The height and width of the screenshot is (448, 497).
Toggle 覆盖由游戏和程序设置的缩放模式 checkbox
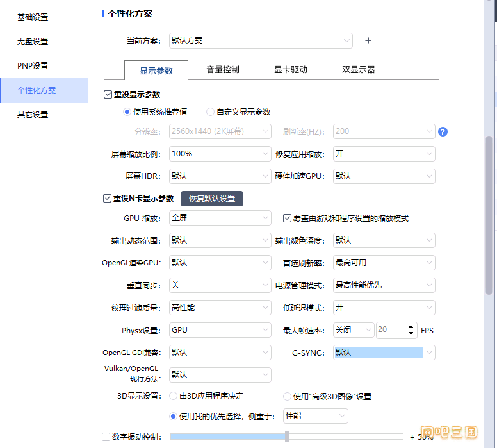(287, 219)
